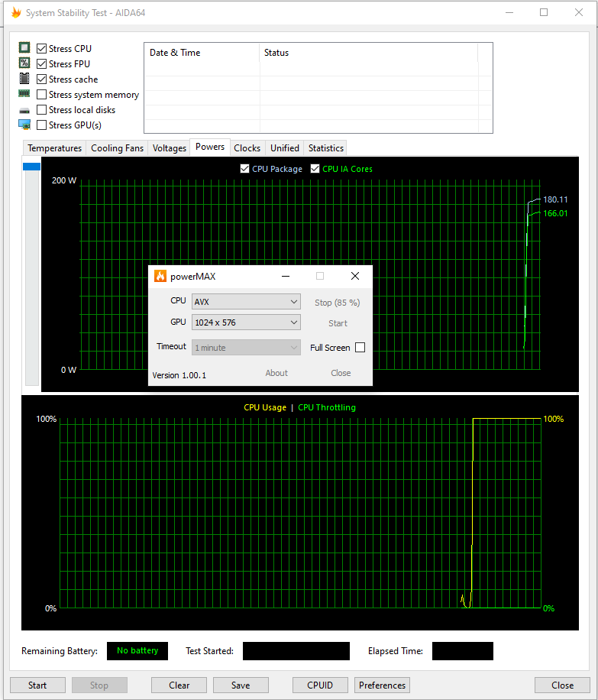
Task: Enable Full Screen in powerMAX
Action: click(360, 347)
